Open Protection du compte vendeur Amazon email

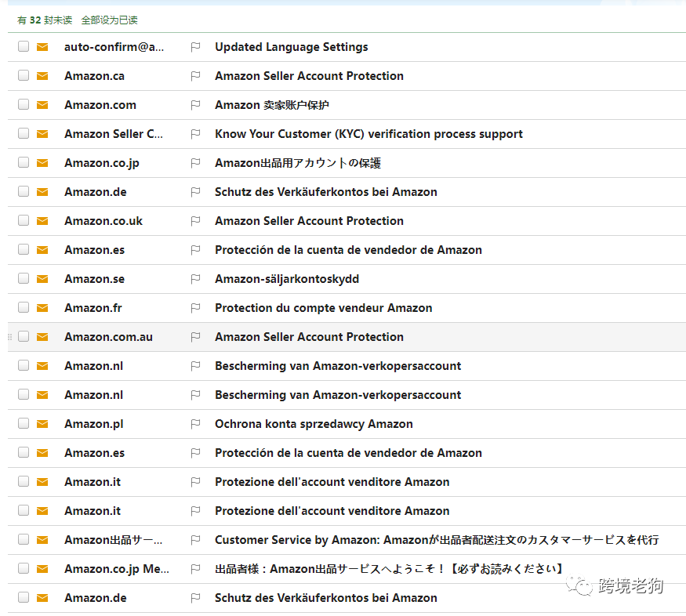click(323, 308)
